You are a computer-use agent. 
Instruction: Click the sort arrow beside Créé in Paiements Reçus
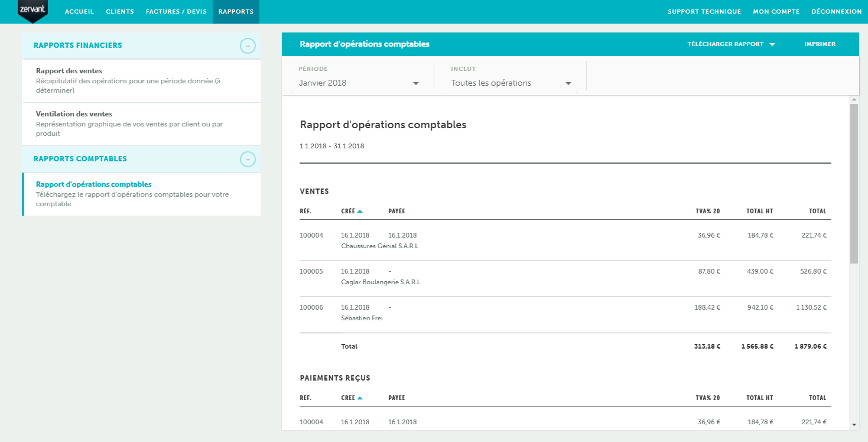click(360, 398)
